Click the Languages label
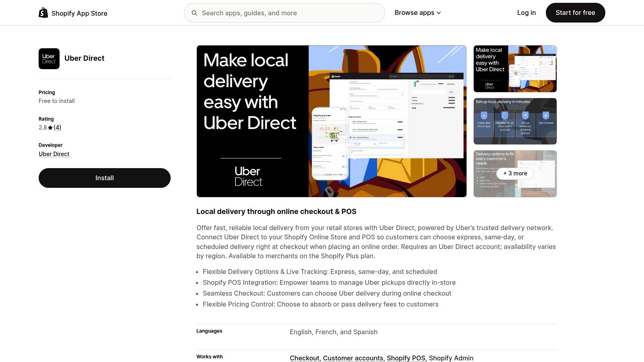This screenshot has width=644, height=362. 209,331
